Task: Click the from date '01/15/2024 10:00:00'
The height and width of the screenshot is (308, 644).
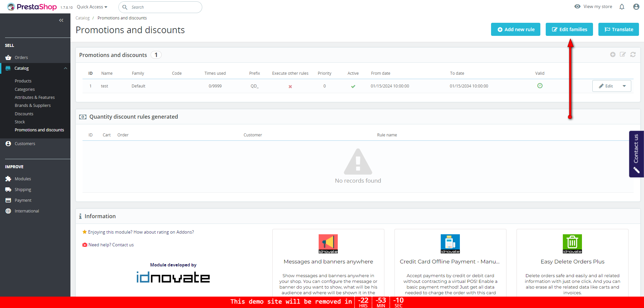Action: (x=390, y=86)
